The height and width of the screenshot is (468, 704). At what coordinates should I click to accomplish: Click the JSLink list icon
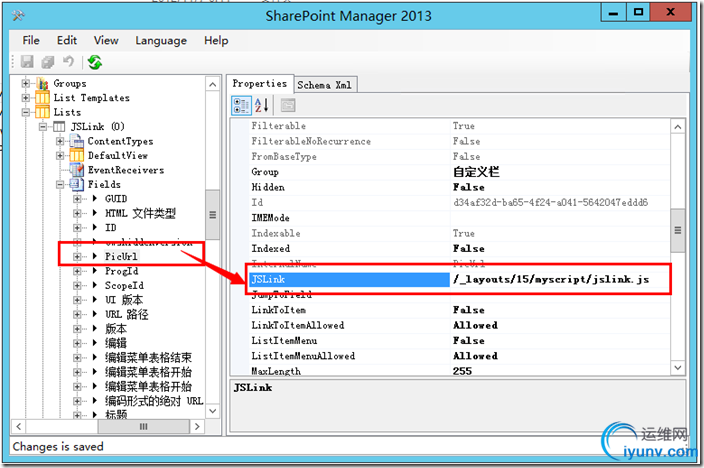point(59,127)
